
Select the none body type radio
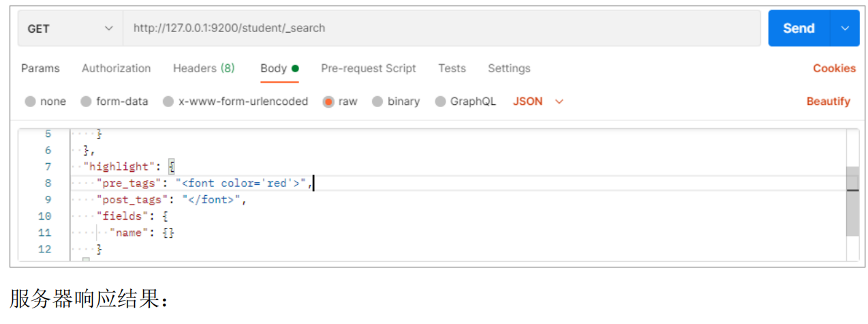[31, 102]
